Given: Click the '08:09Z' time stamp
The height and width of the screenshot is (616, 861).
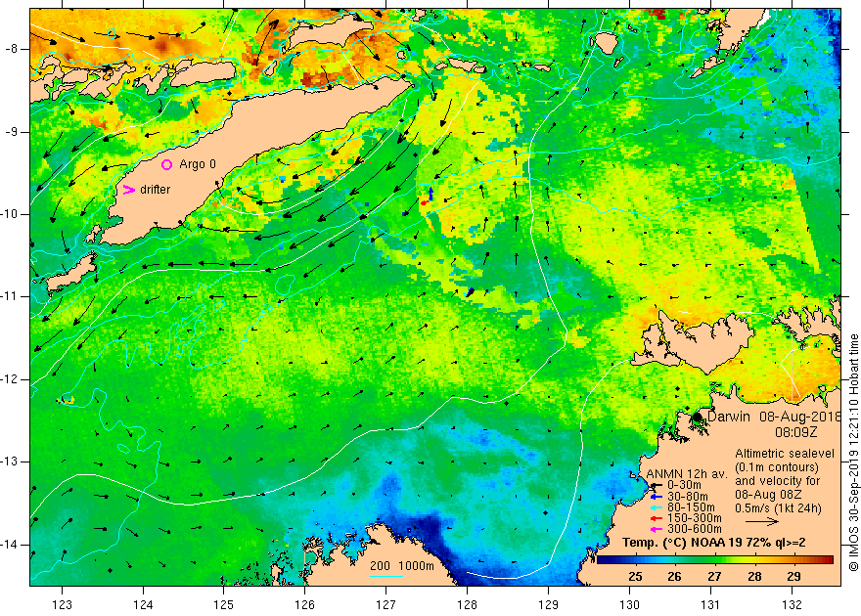Looking at the screenshot, I should pyautogui.click(x=795, y=432).
